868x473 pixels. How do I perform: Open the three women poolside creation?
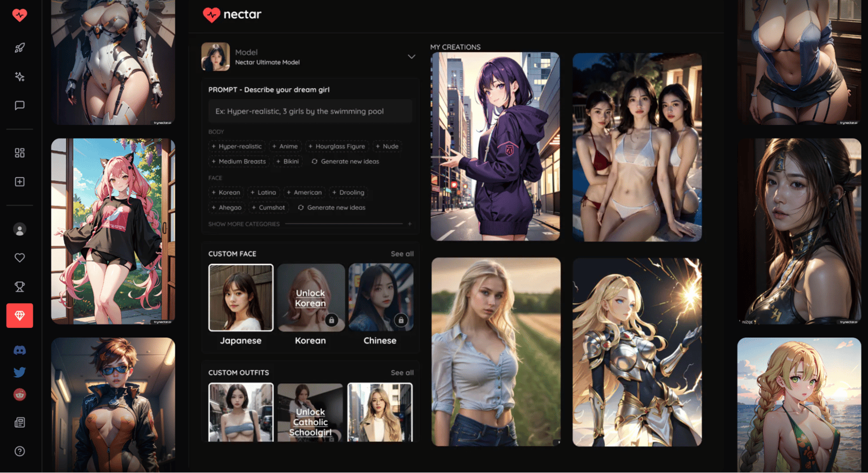[x=637, y=147]
